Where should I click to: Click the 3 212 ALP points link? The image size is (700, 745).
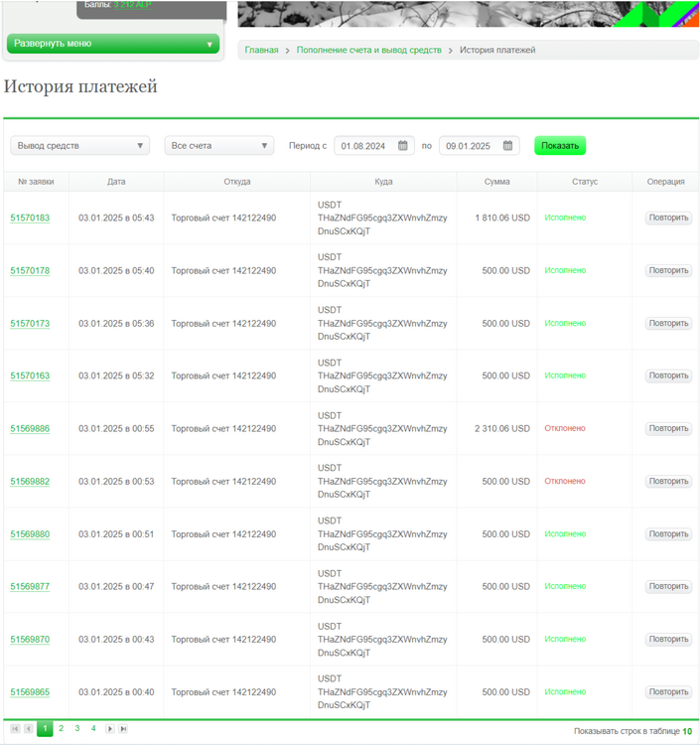coord(132,5)
